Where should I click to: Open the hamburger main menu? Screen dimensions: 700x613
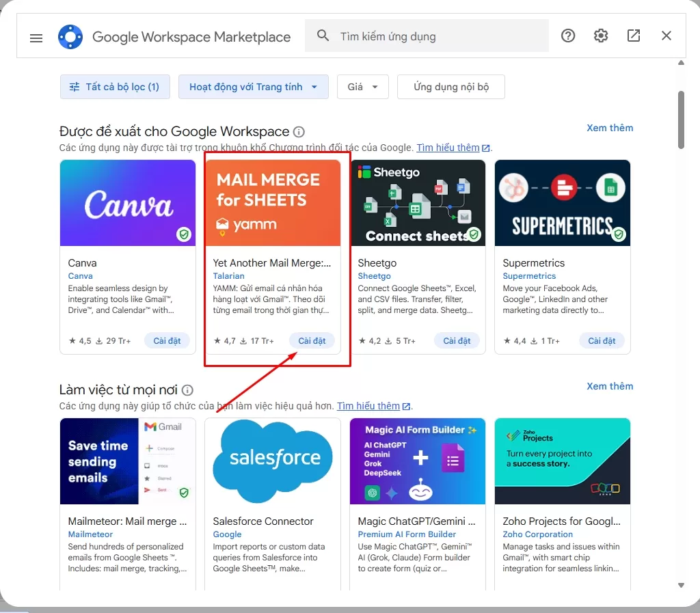[36, 38]
